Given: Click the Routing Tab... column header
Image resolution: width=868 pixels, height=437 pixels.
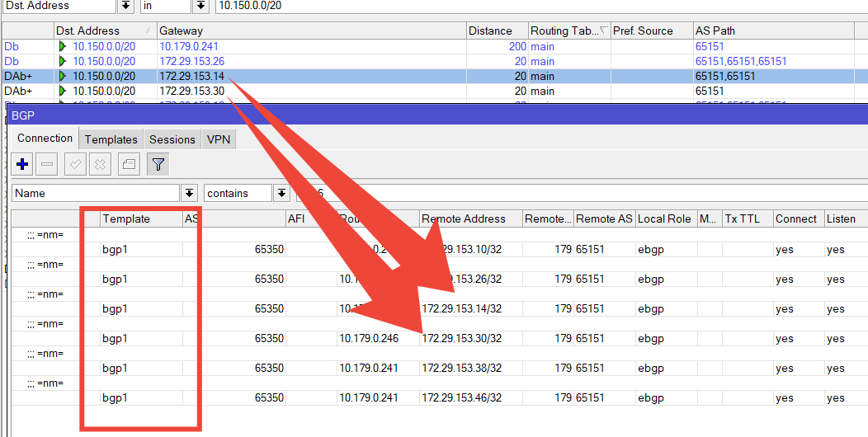Looking at the screenshot, I should coord(569,31).
